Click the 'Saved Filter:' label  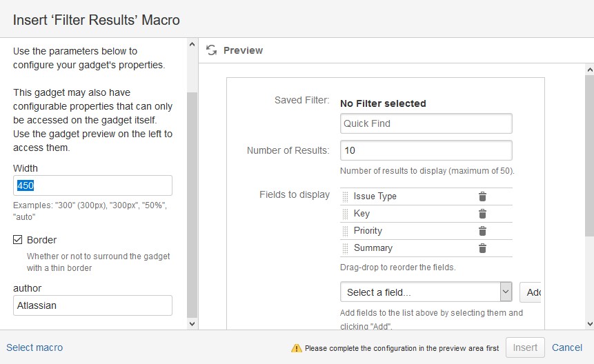click(x=302, y=100)
